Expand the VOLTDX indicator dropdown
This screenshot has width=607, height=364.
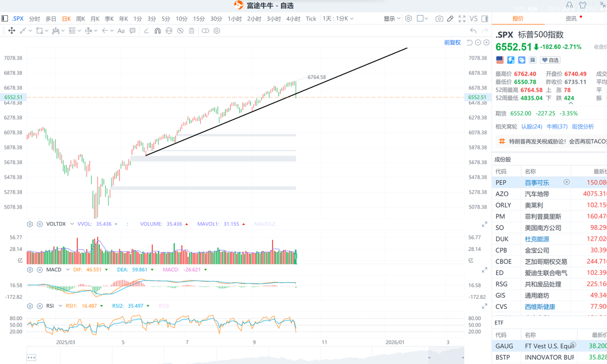pyautogui.click(x=72, y=224)
